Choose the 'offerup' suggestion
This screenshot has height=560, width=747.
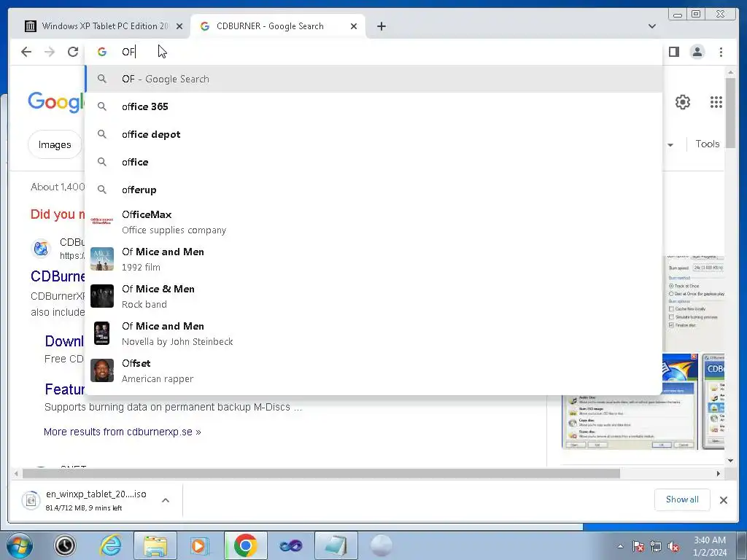click(374, 190)
